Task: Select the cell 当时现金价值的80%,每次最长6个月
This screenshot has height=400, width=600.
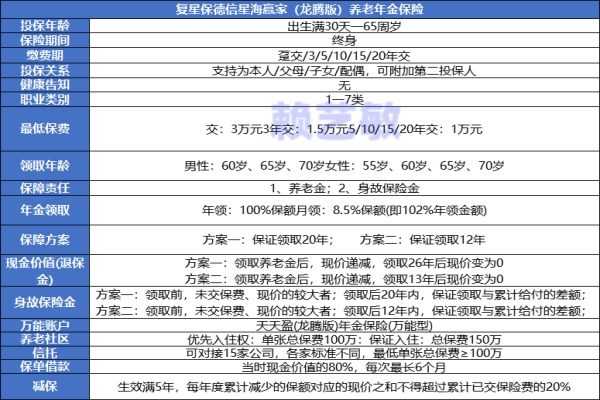Action: pyautogui.click(x=344, y=367)
